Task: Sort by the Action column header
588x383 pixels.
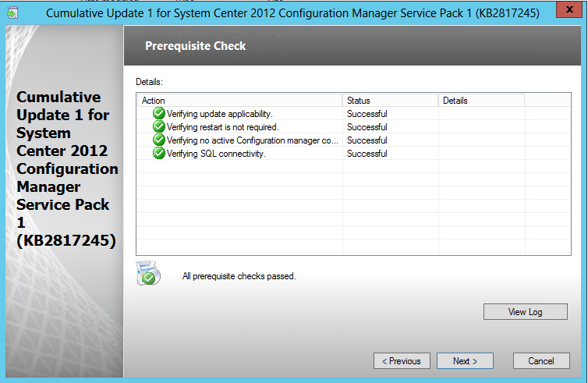Action: pos(239,101)
